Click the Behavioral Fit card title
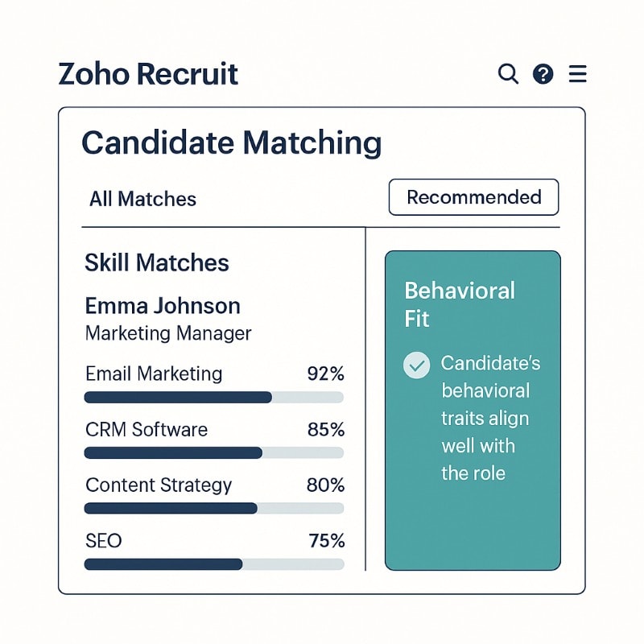The height and width of the screenshot is (644, 644). pyautogui.click(x=459, y=304)
